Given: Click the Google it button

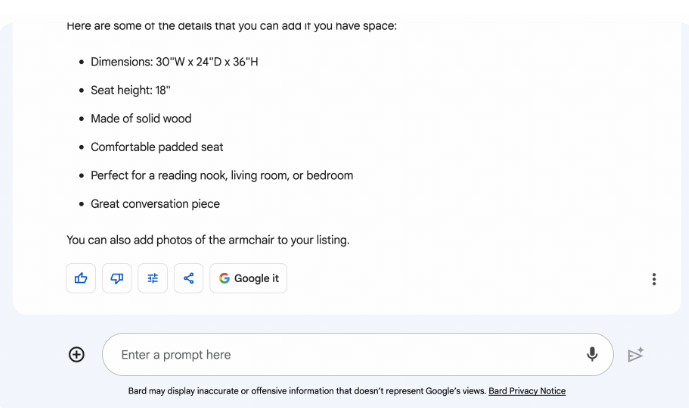Looking at the screenshot, I should pos(248,278).
